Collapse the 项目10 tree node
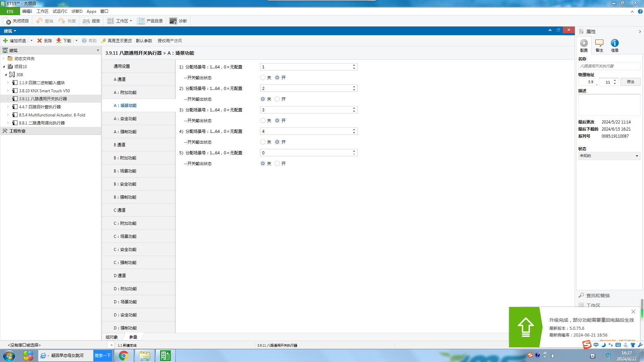644x362 pixels. pyautogui.click(x=4, y=66)
